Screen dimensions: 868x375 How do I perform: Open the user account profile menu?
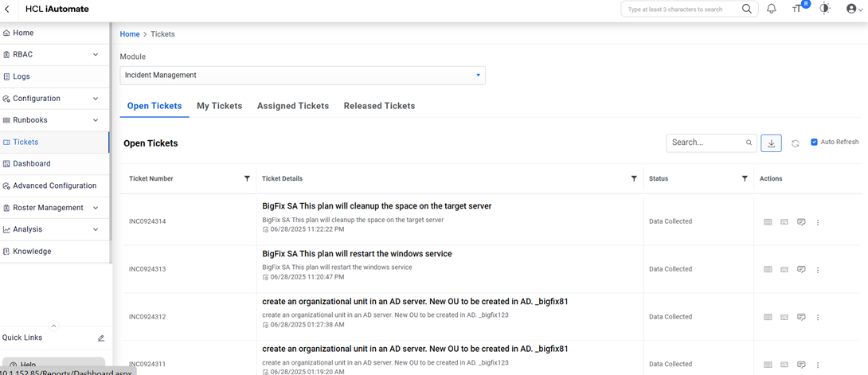854,9
